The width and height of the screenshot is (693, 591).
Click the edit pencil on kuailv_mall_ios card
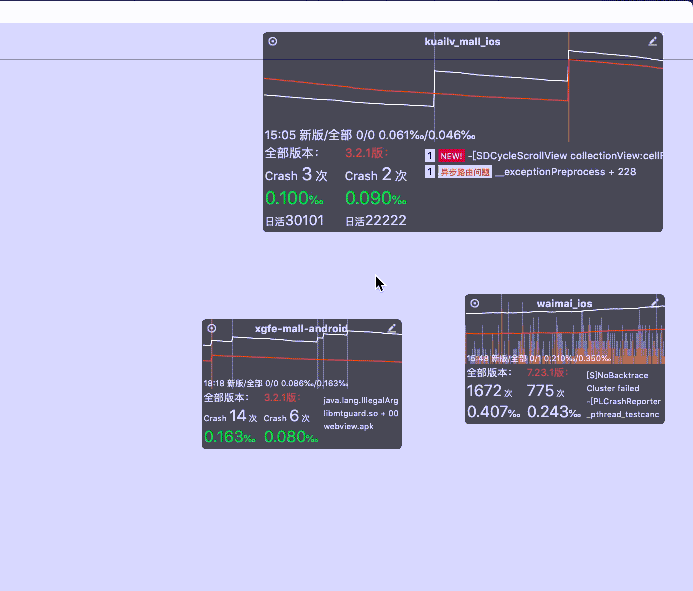tap(653, 41)
